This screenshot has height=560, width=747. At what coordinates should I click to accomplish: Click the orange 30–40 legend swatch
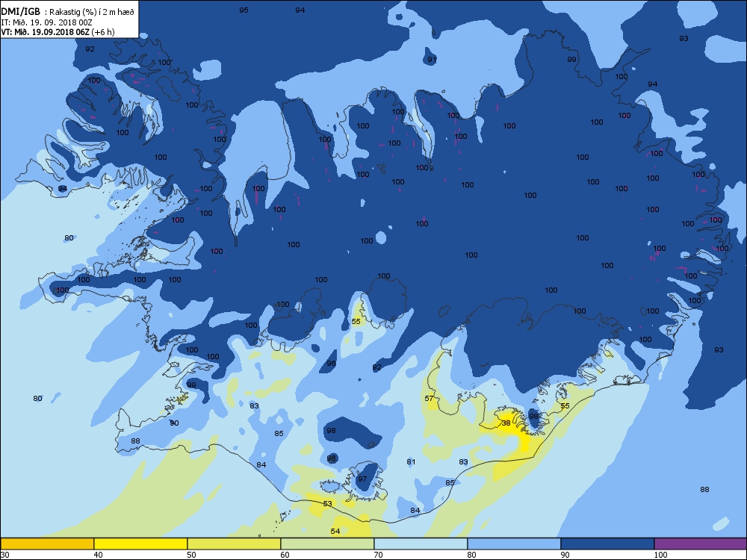(x=47, y=544)
